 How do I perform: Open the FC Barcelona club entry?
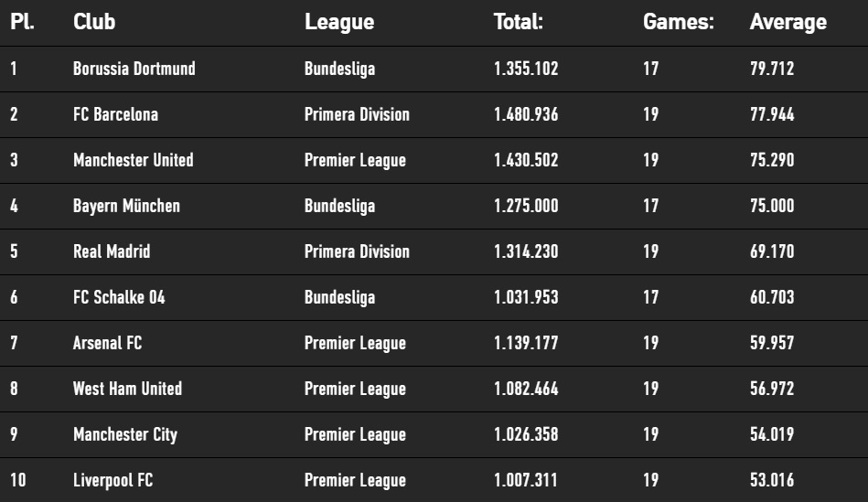115,114
